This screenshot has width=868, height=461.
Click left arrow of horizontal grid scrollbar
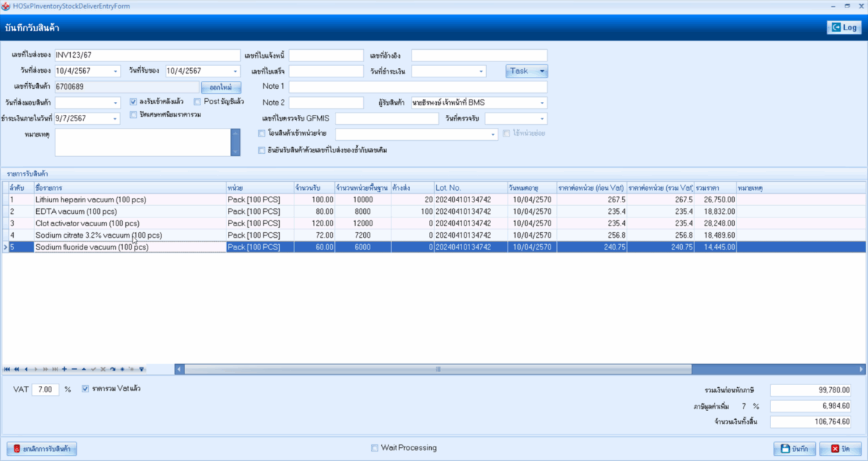click(179, 369)
